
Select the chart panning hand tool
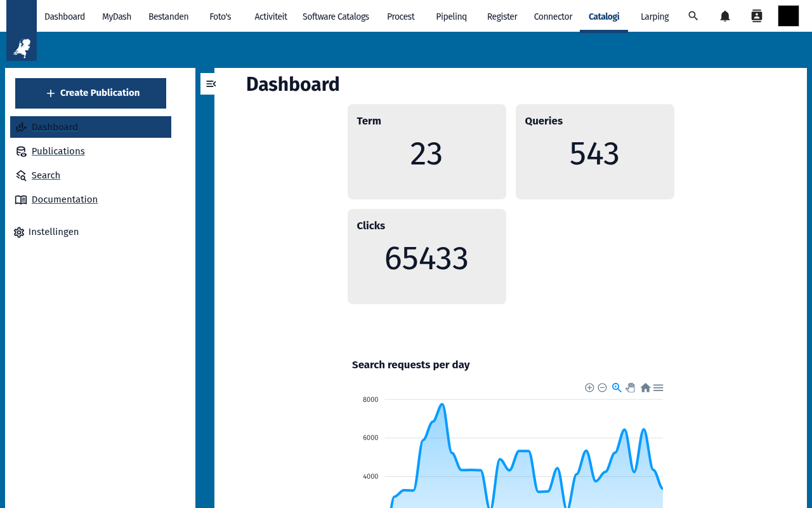click(x=631, y=387)
